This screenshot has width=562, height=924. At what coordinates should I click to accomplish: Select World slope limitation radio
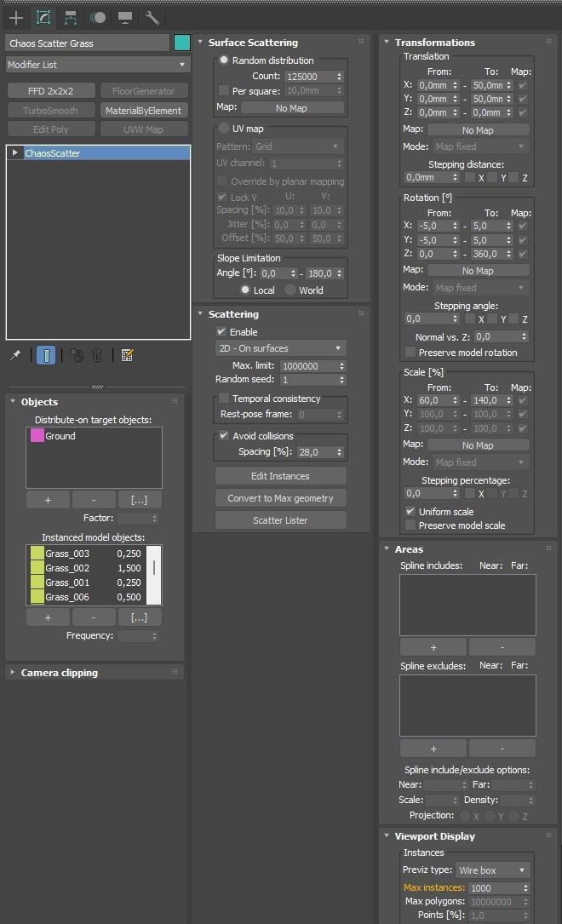290,290
